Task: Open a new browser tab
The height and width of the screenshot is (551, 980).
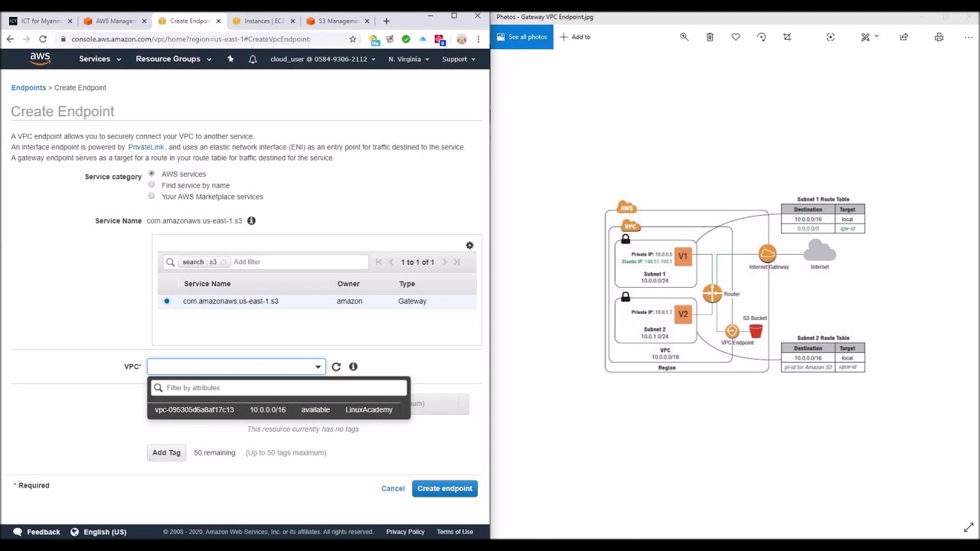Action: [386, 21]
